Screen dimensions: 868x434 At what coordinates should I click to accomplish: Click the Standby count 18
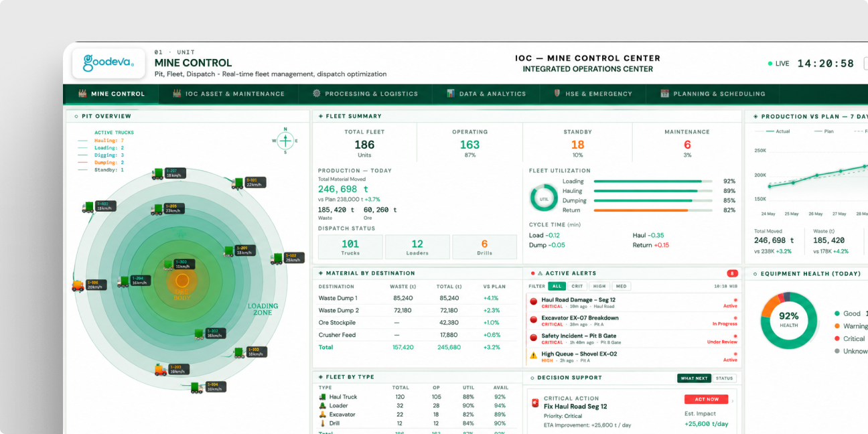[x=578, y=145]
